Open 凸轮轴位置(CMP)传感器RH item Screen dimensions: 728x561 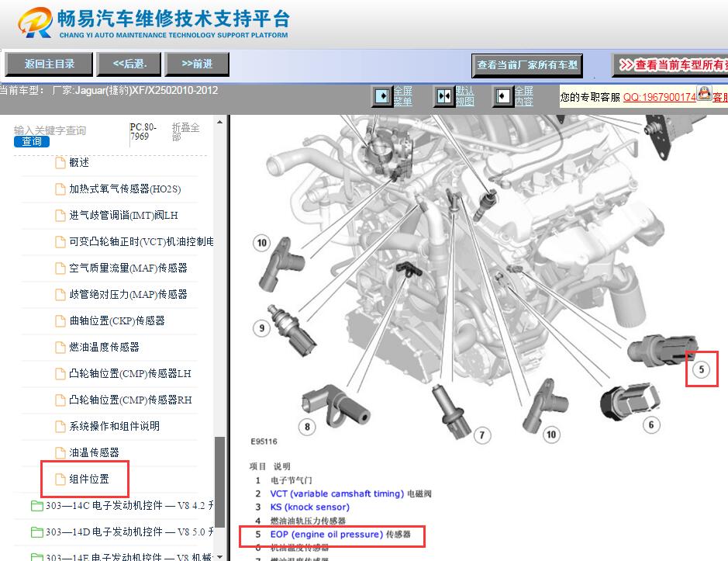click(130, 400)
